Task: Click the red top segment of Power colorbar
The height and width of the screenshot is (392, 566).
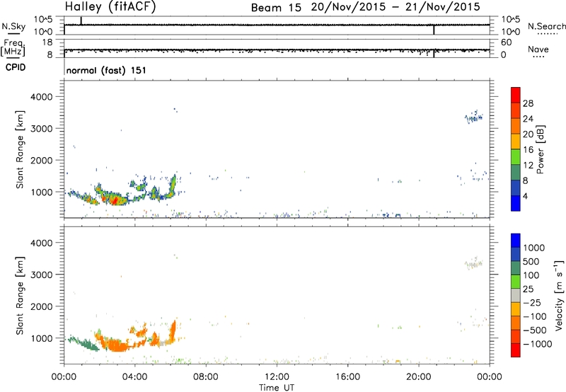Action: click(516, 96)
